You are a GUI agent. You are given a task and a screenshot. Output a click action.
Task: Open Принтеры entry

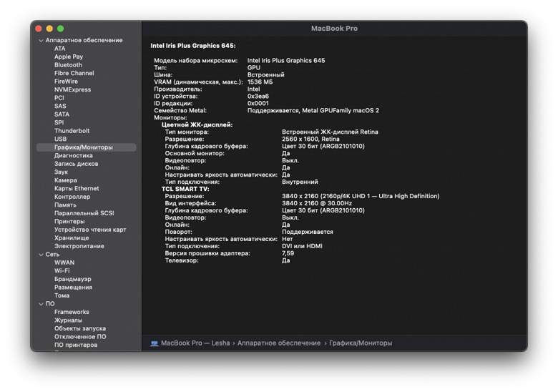click(x=69, y=221)
